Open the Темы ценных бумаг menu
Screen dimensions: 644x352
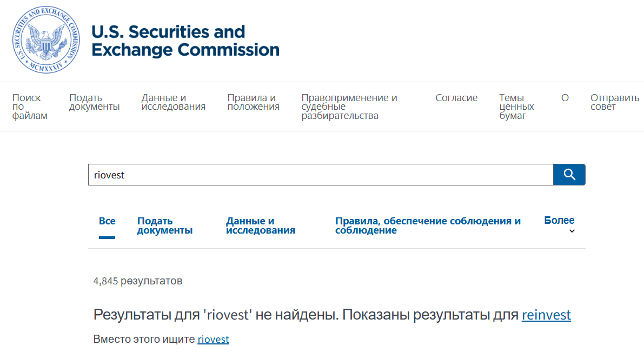click(516, 107)
